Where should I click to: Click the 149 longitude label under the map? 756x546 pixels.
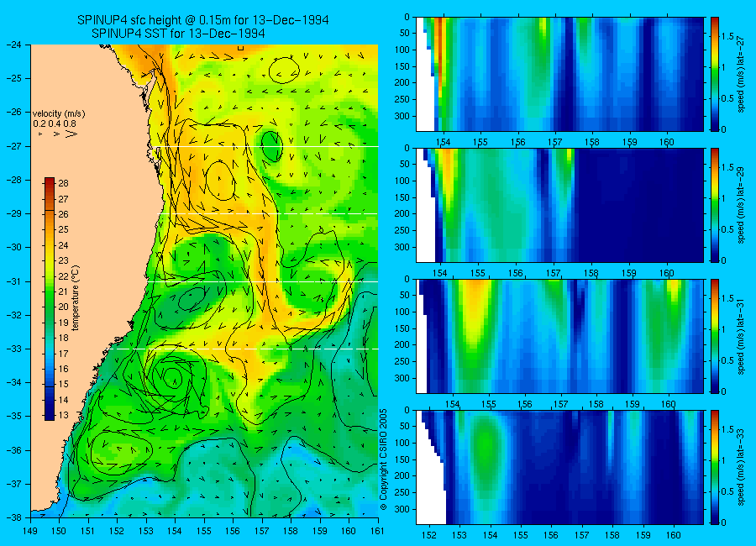[x=30, y=531]
